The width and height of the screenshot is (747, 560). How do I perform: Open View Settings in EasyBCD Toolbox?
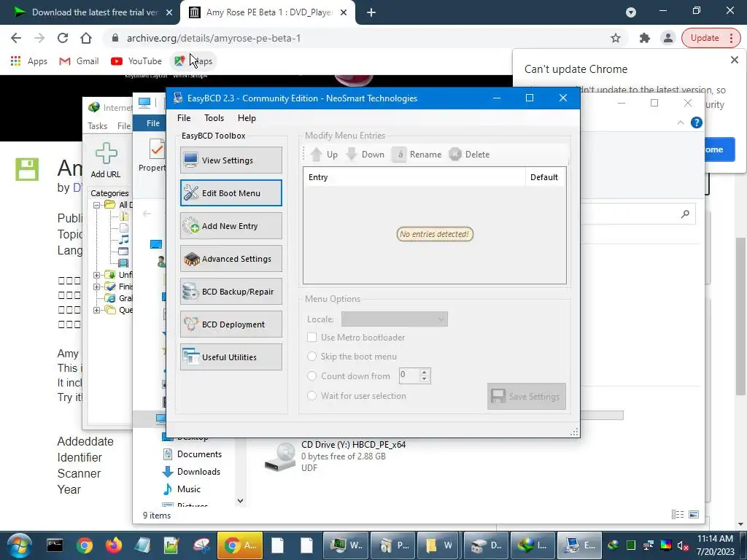coord(231,160)
